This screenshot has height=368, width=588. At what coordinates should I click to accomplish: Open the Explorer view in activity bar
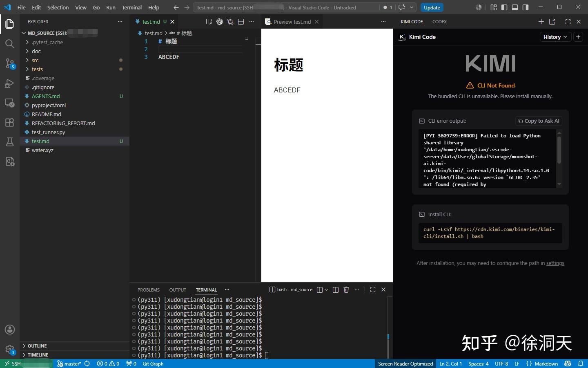(10, 24)
